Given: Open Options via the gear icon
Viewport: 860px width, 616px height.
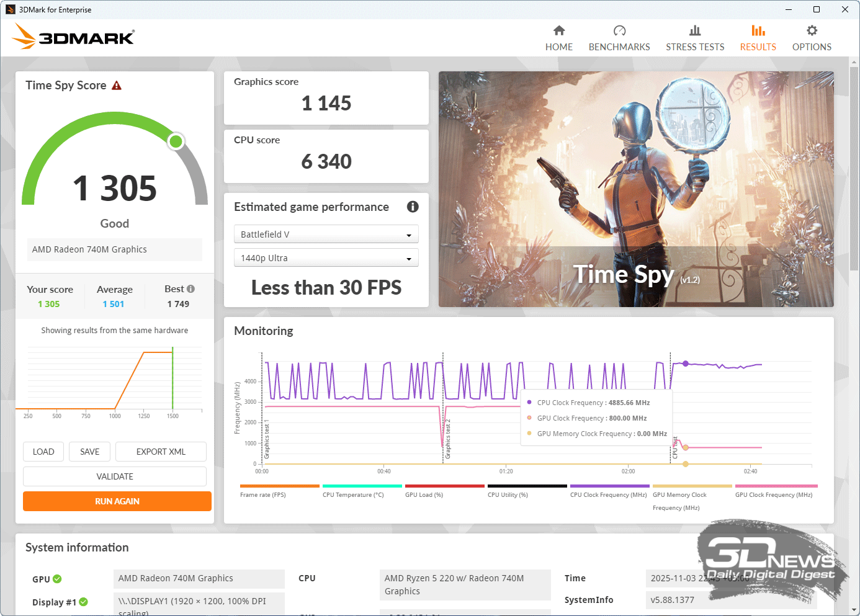Looking at the screenshot, I should tap(812, 31).
